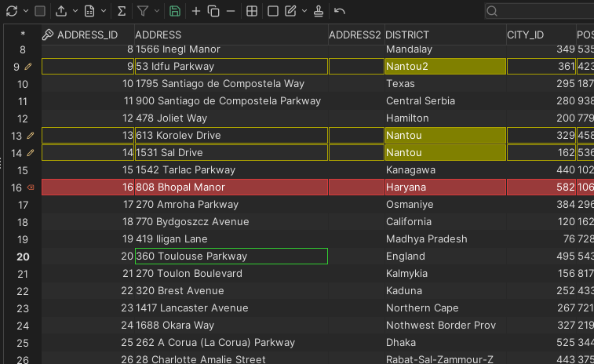Click the stamp icon in toolbar

(318, 11)
